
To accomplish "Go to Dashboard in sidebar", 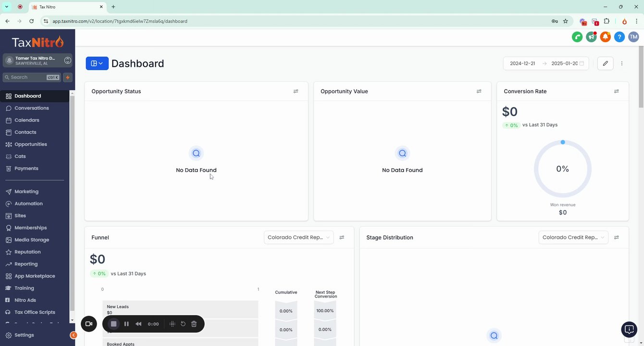I will [x=35, y=96].
